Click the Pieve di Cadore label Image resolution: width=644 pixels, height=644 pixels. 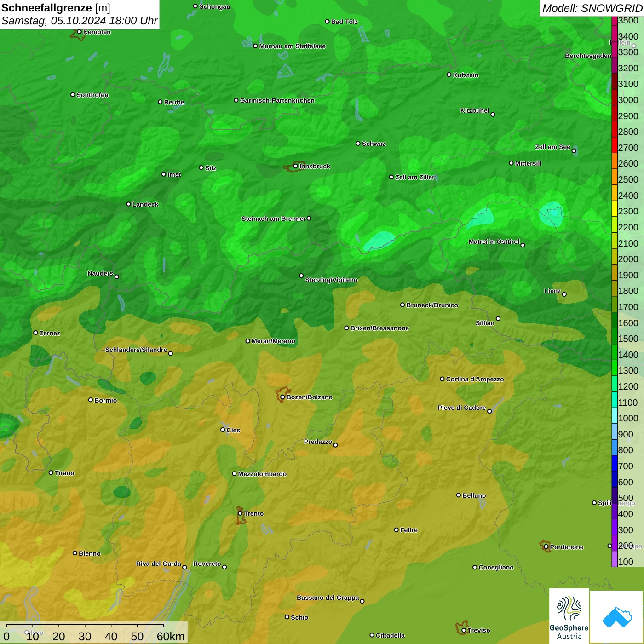pyautogui.click(x=462, y=408)
